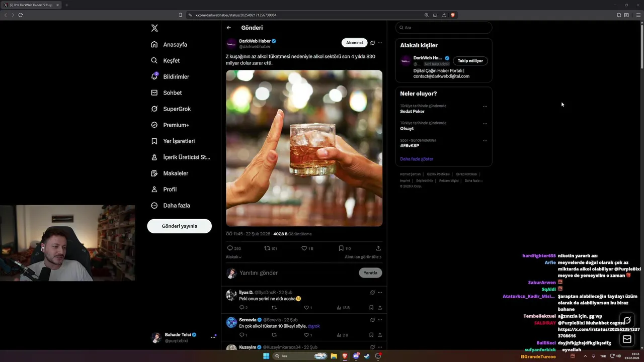Open Profil page
The height and width of the screenshot is (362, 644).
coord(164,189)
